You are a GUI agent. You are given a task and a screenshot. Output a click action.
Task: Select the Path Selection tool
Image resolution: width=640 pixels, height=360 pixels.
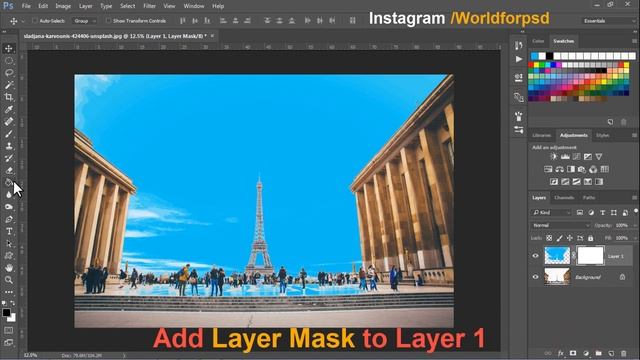coord(9,244)
